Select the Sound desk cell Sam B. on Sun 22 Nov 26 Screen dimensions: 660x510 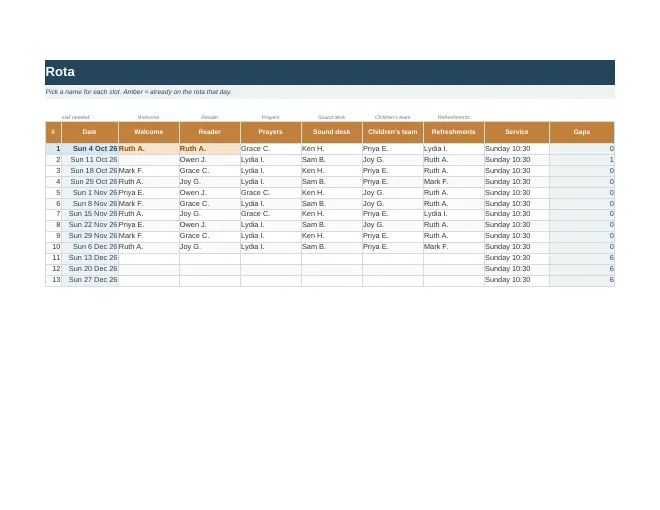pyautogui.click(x=332, y=225)
